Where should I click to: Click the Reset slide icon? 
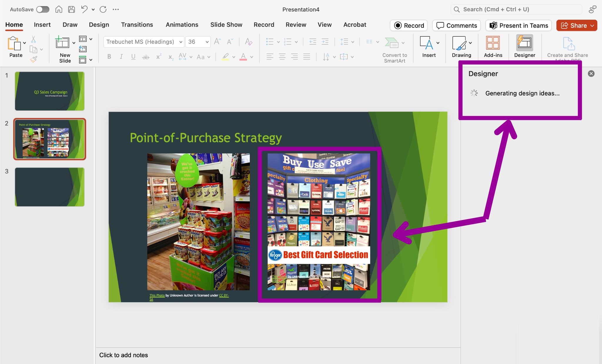point(83,49)
